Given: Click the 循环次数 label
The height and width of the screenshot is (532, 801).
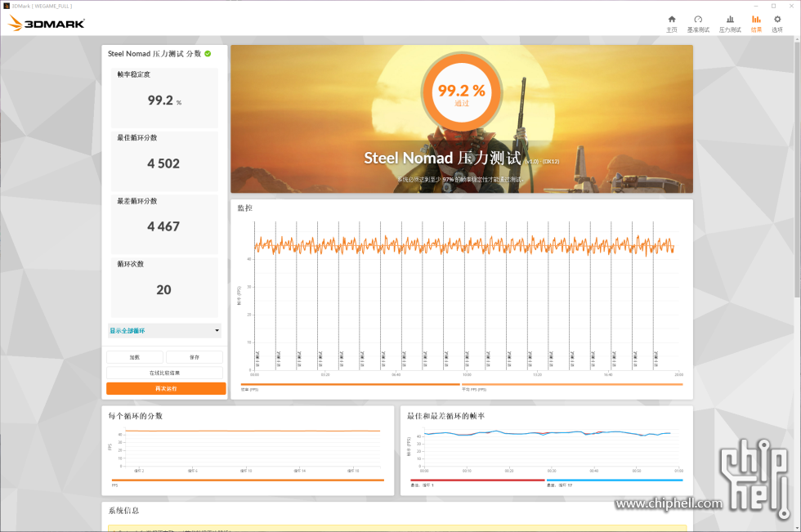Looking at the screenshot, I should coord(130,264).
